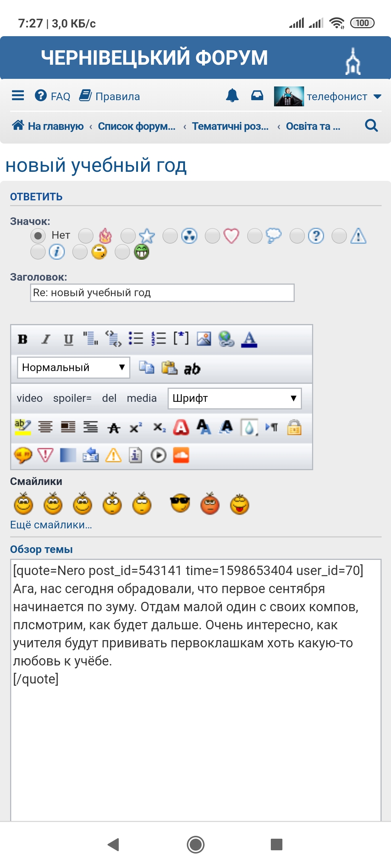Image resolution: width=391 pixels, height=868 pixels.
Task: Insert SoundCloud embed icon
Action: 181,455
